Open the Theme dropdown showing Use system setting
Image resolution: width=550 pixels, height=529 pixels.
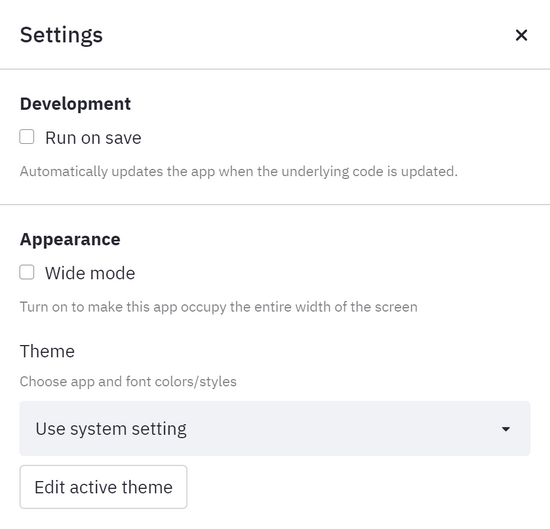click(275, 428)
